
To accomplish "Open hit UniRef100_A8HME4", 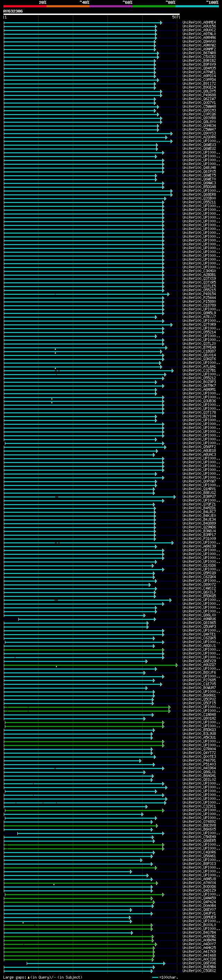I will (x=199, y=23).
